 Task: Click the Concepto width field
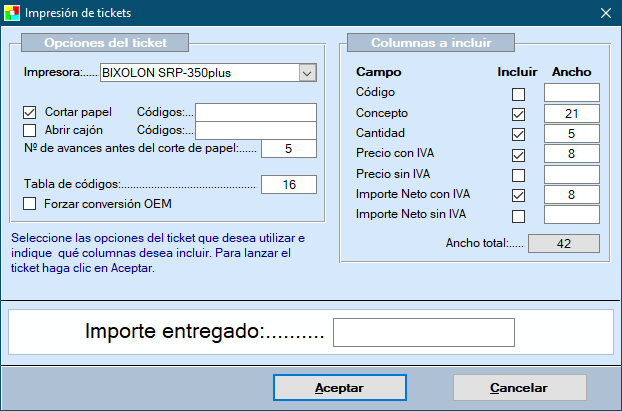pyautogui.click(x=571, y=114)
